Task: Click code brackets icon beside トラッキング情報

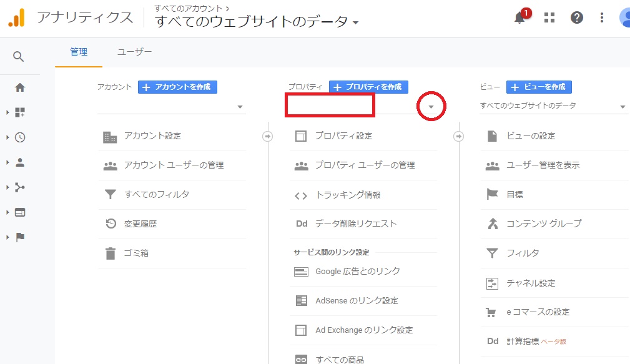Action: coord(301,195)
